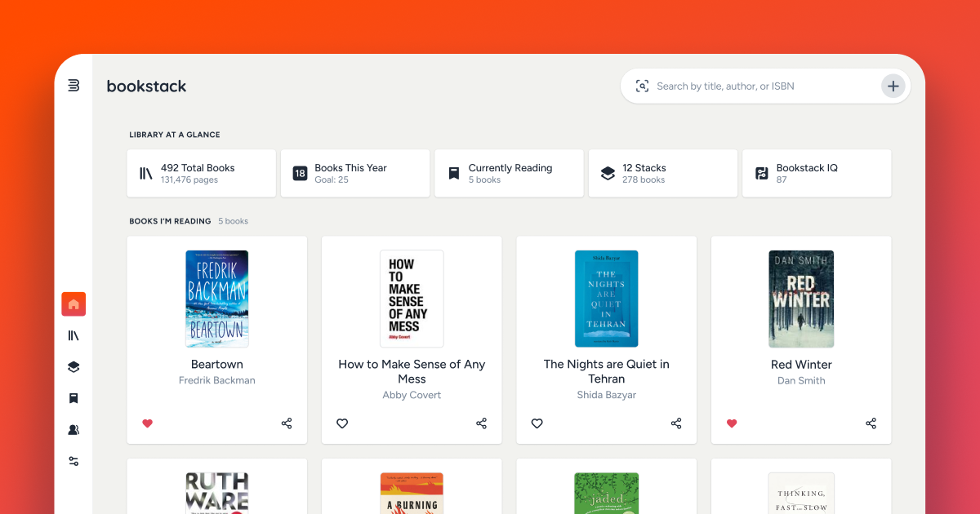
Task: Click the library shelf icon on Total Books
Action: point(146,173)
